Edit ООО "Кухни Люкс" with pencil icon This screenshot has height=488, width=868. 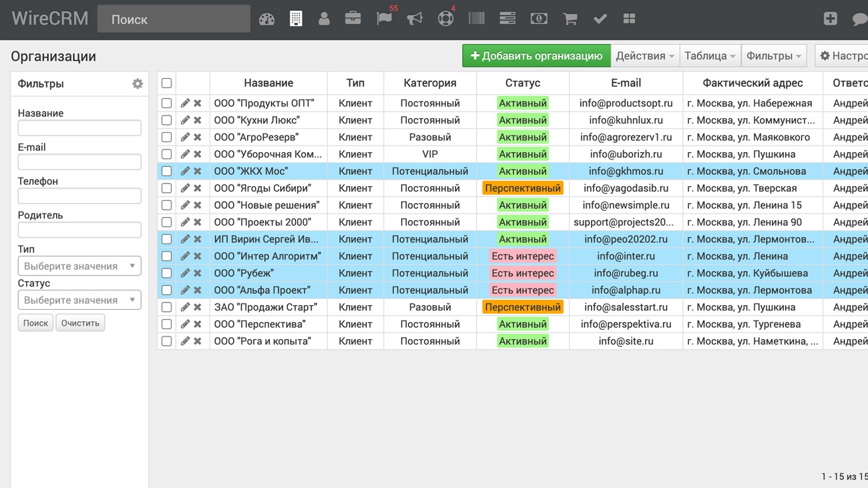(x=185, y=120)
